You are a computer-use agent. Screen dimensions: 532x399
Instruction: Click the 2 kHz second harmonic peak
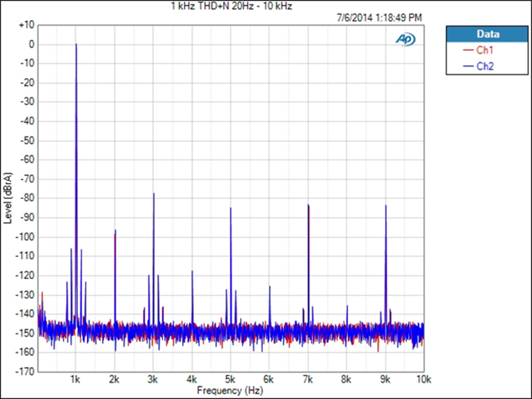115,231
